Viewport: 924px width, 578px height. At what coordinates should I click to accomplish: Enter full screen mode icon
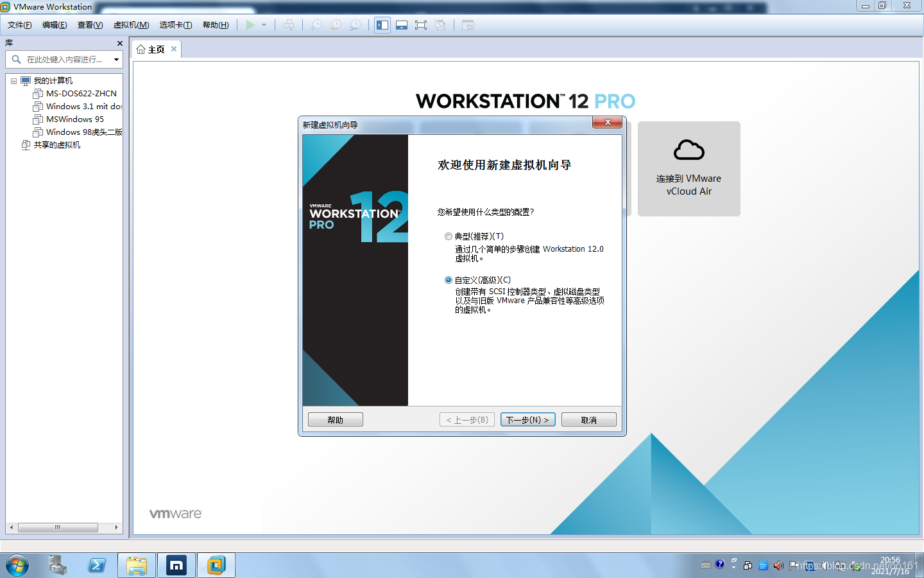point(421,25)
